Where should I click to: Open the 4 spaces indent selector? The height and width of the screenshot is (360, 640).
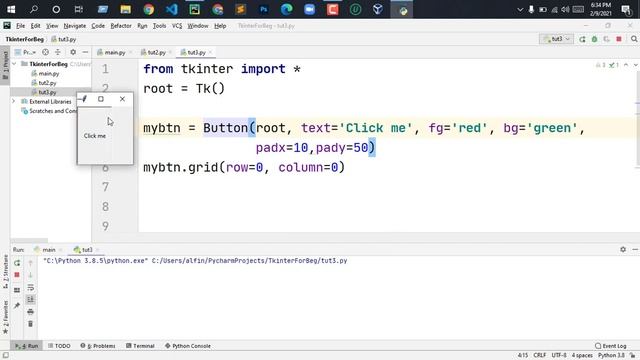[x=582, y=356]
